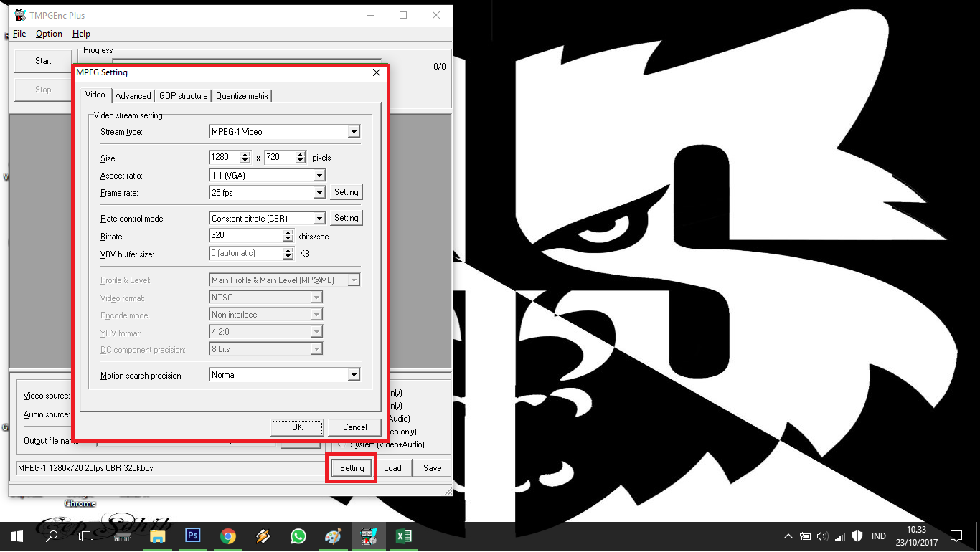Image resolution: width=980 pixels, height=552 pixels.
Task: Open Google Chrome from taskbar
Action: [x=228, y=536]
